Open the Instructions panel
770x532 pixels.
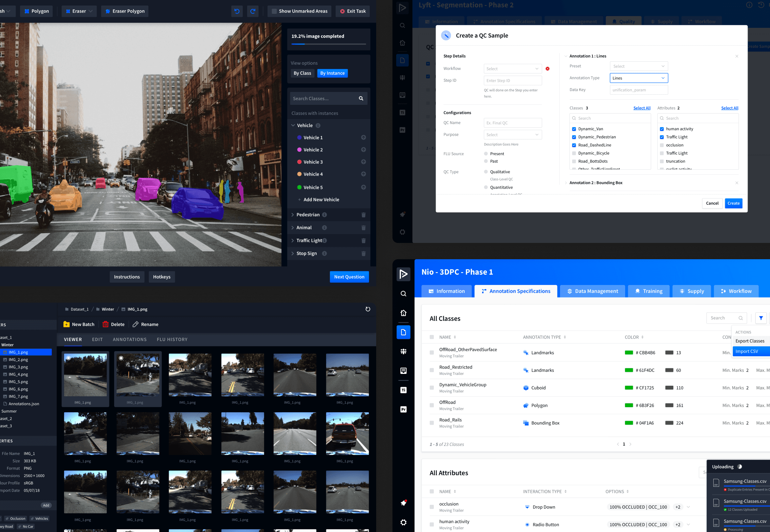127,277
